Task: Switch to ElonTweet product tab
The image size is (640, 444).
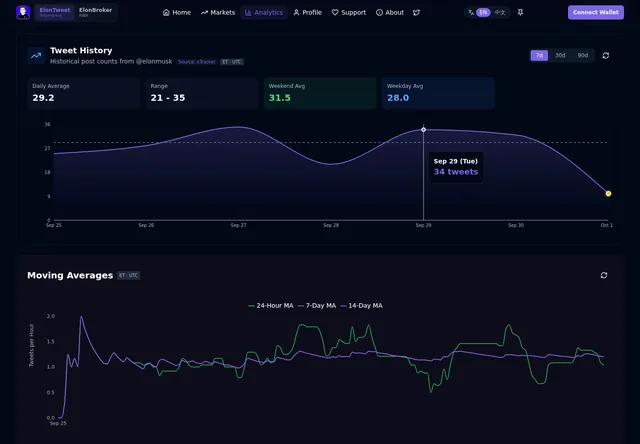Action: 55,12
